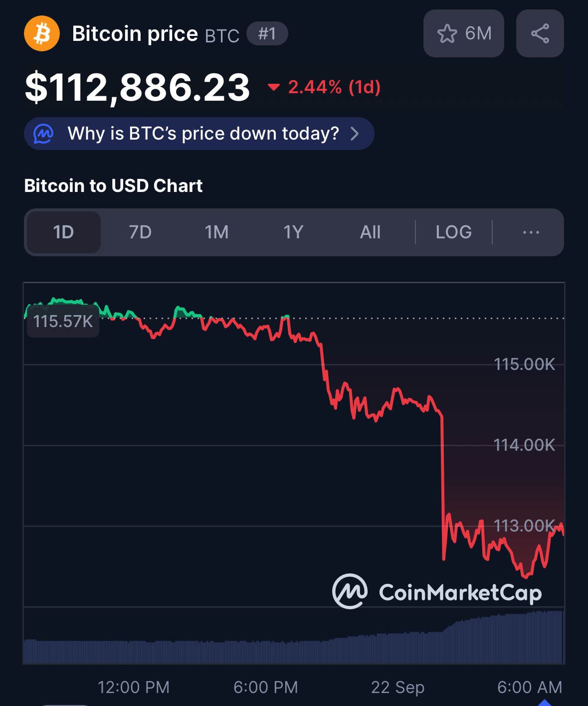Click the CoinMarketCap AI chat icon
Viewport: 588px width, 706px height.
pos(43,134)
